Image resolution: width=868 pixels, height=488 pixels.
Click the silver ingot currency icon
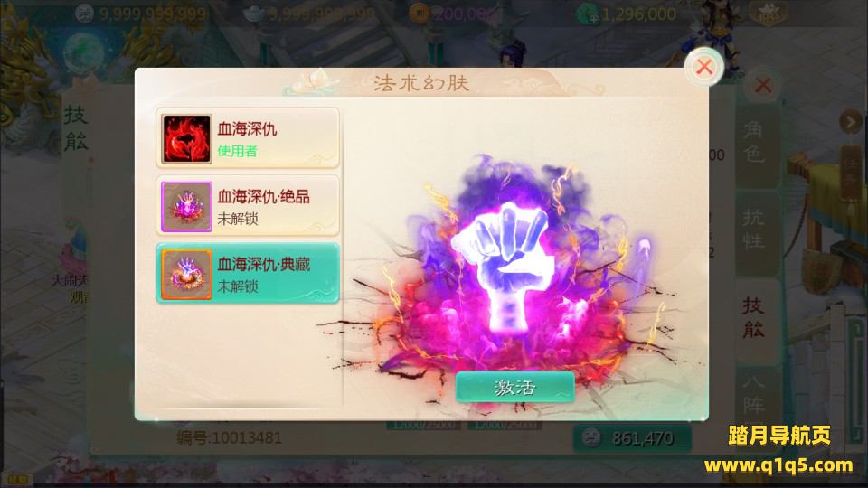coord(252,14)
